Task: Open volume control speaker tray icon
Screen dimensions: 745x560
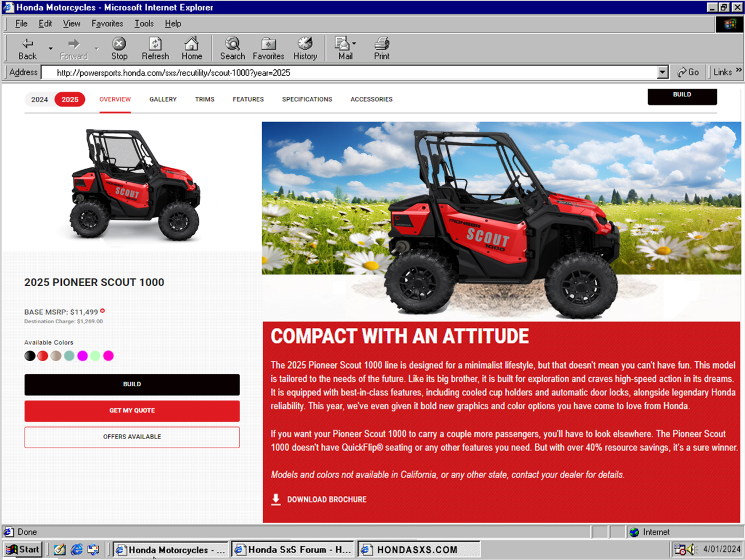Action: [692, 549]
